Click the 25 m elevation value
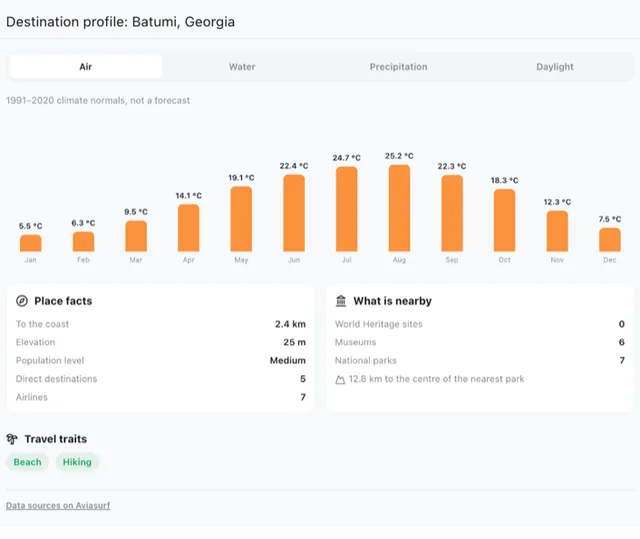 [295, 342]
